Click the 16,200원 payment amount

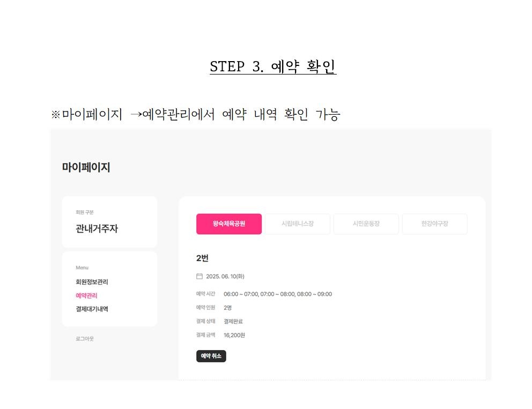(234, 335)
